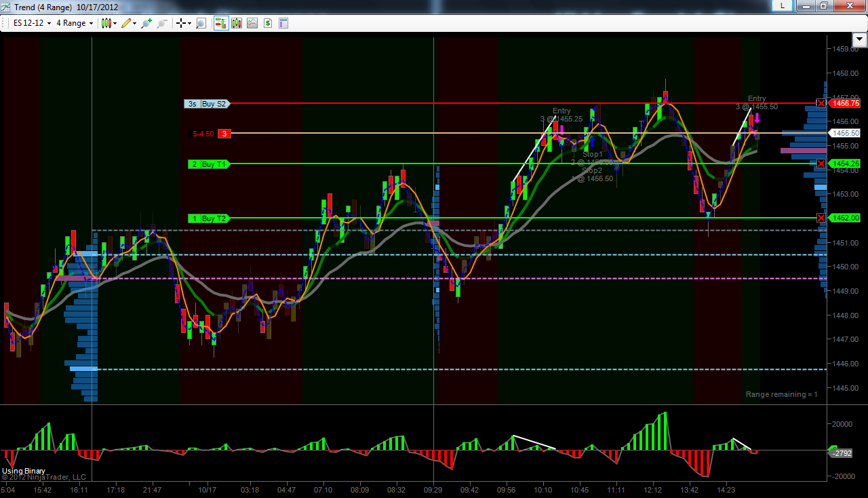Click the Entry 3 @ 1455.50 annotation
Image resolution: width=868 pixels, height=498 pixels.
click(757, 102)
